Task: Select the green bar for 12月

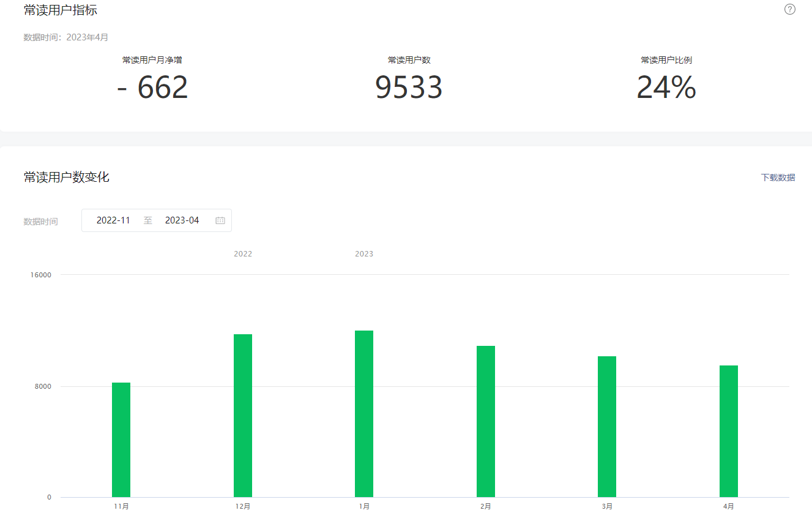Action: tap(243, 415)
